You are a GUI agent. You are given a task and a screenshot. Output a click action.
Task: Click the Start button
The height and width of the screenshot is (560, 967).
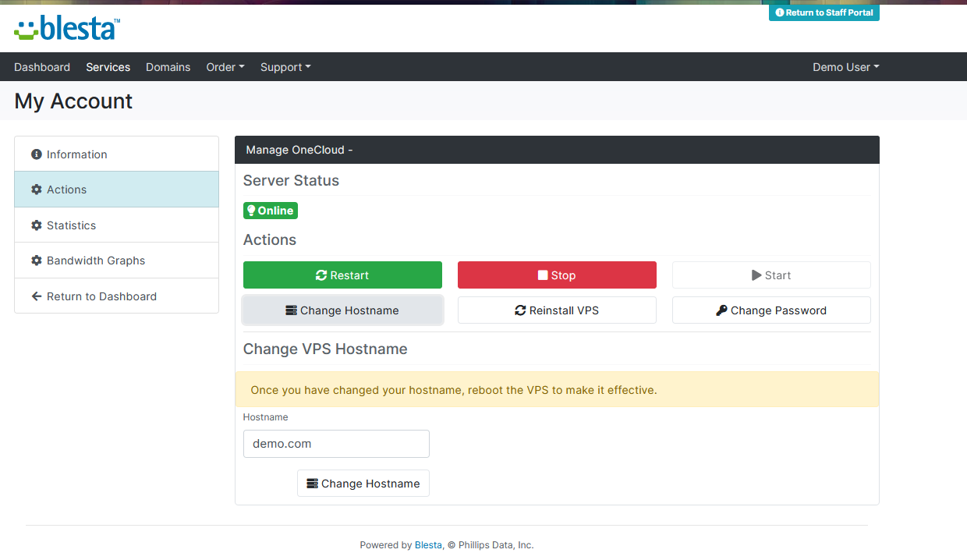click(771, 275)
